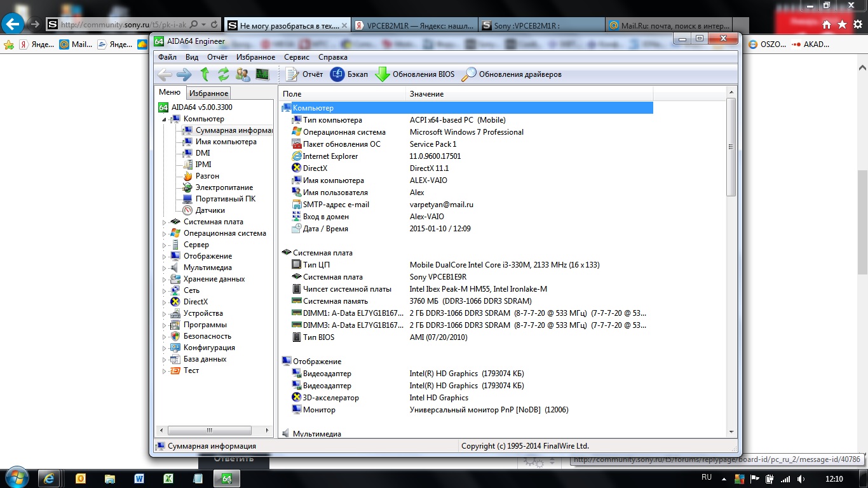
Task: Click the blue Forward arrow in AIDA64
Action: tap(184, 74)
